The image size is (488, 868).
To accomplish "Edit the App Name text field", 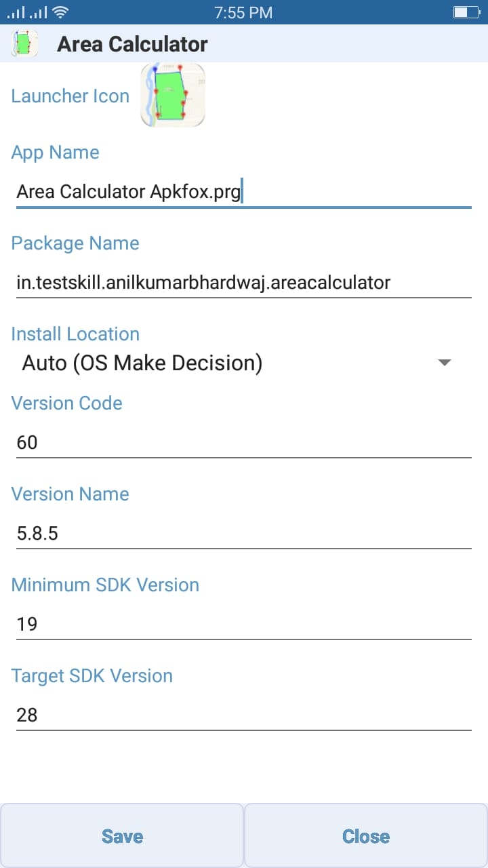I will [243, 192].
